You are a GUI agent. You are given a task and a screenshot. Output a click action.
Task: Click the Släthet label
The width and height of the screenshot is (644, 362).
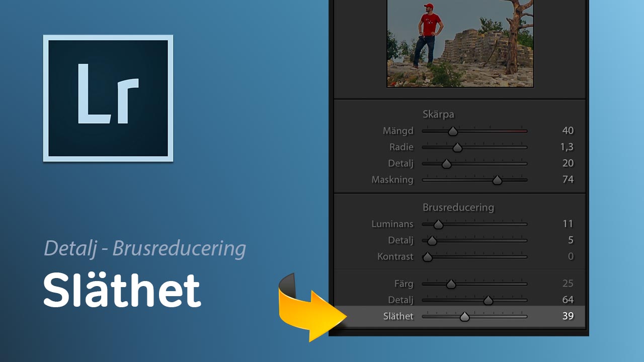click(x=398, y=316)
